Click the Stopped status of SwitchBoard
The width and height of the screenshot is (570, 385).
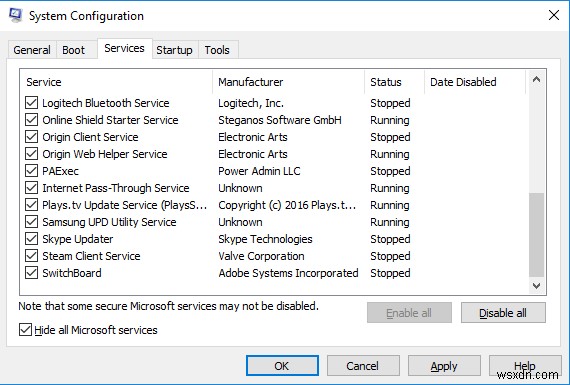390,273
